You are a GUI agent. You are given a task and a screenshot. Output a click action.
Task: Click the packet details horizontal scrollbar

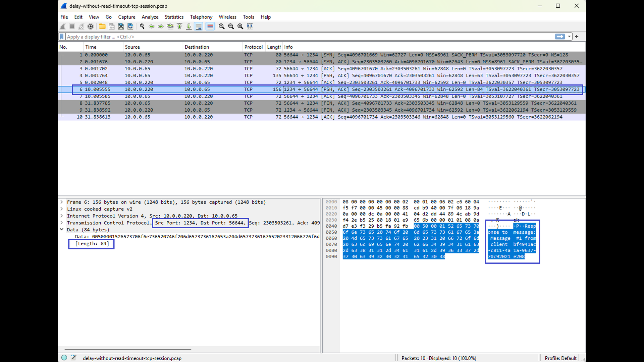[127, 349]
